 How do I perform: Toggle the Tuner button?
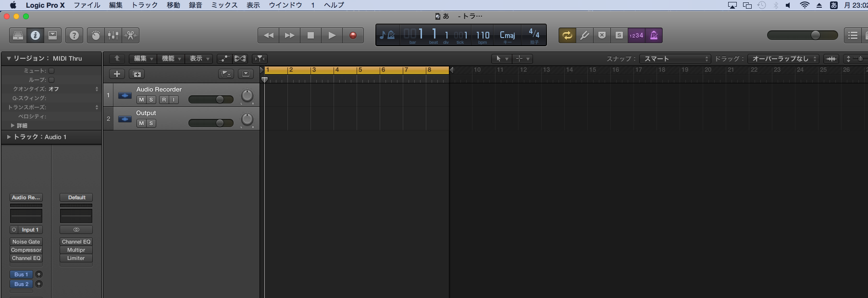(584, 35)
